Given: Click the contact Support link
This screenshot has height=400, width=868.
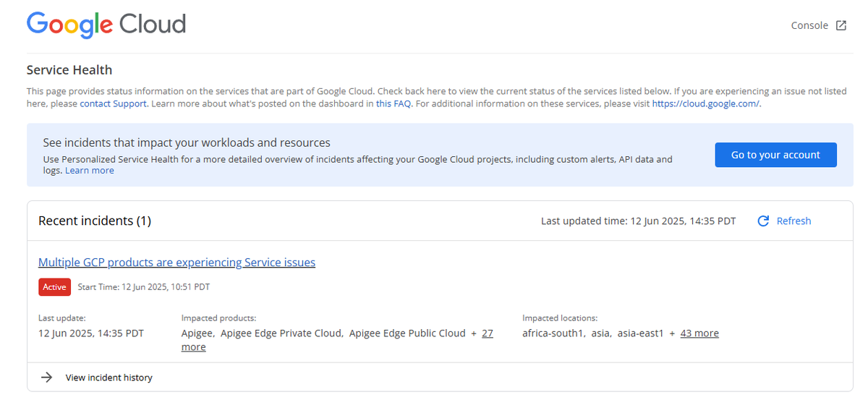Looking at the screenshot, I should 114,103.
